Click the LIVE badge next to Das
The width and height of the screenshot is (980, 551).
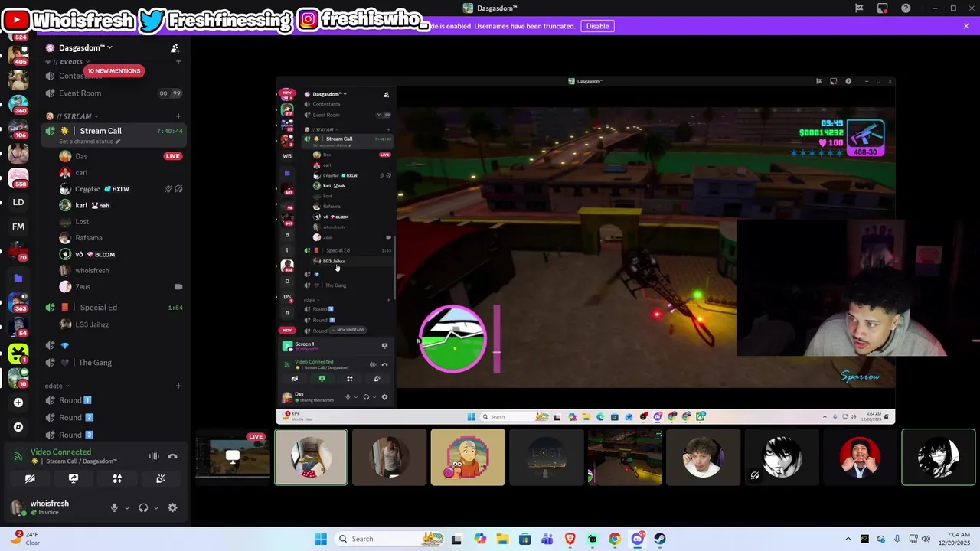[172, 156]
